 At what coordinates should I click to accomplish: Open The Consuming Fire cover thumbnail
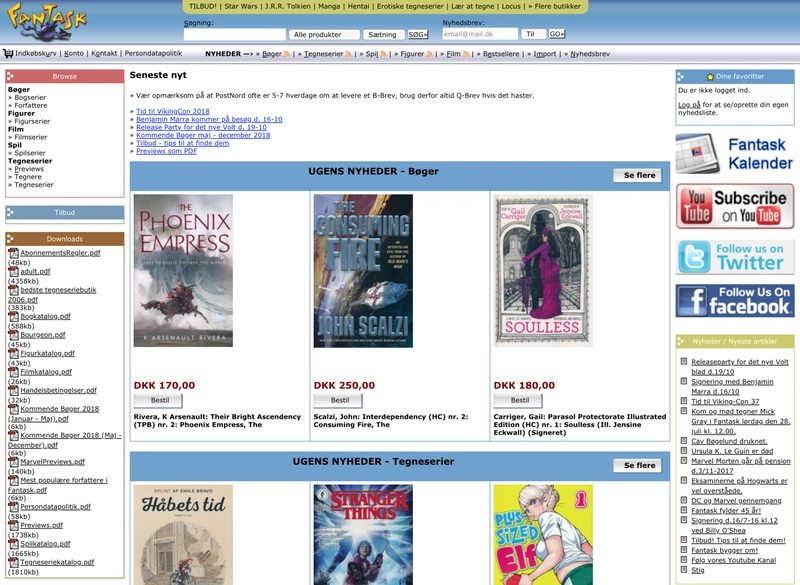tap(363, 271)
